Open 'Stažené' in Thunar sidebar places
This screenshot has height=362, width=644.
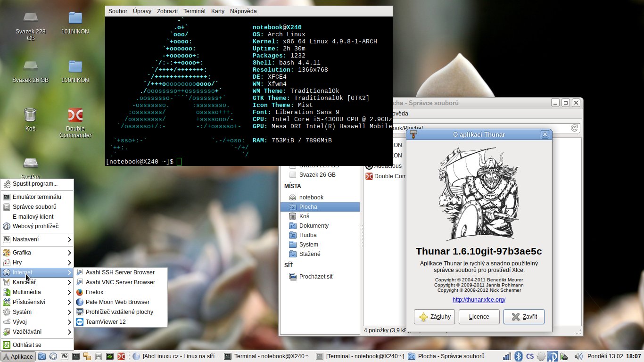pyautogui.click(x=320, y=254)
